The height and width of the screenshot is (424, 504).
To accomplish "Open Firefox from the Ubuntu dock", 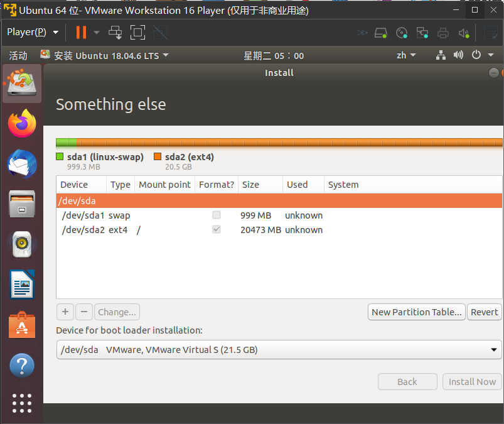I will 22,123.
